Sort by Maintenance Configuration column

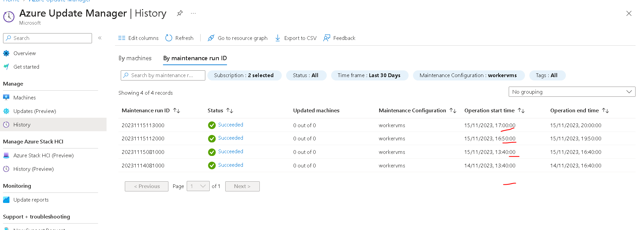pos(417,111)
